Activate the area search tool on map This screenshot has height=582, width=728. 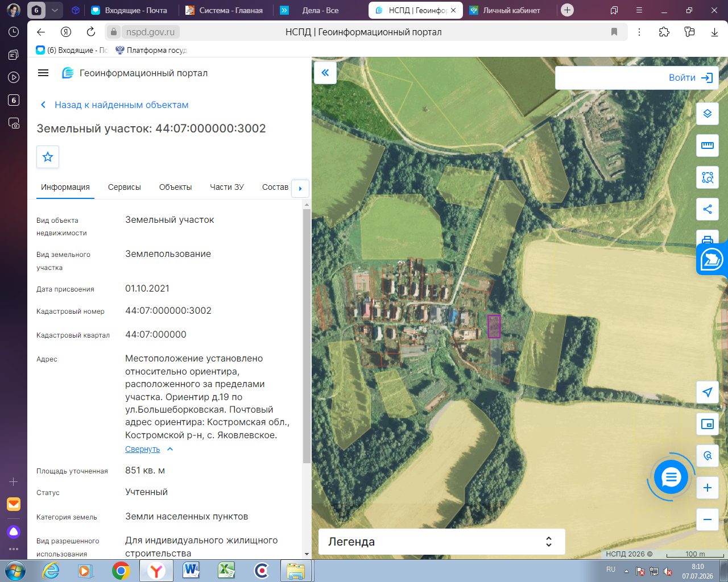click(x=708, y=177)
